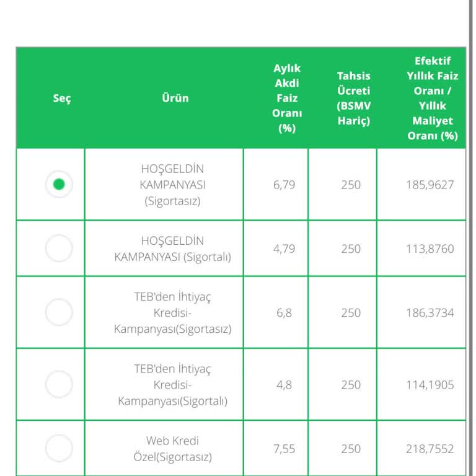Click the 185,9627 annual cost cell
The height and width of the screenshot is (476, 476).
[430, 185]
